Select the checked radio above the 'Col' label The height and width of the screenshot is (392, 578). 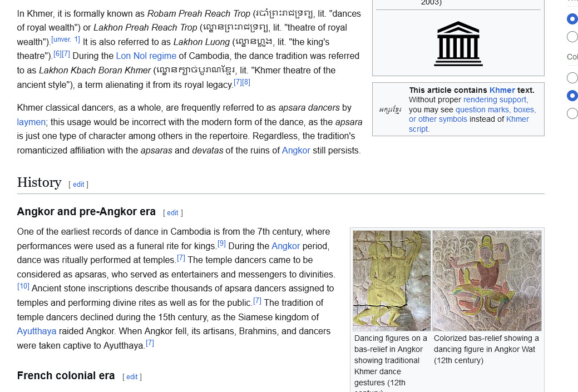[x=572, y=18]
